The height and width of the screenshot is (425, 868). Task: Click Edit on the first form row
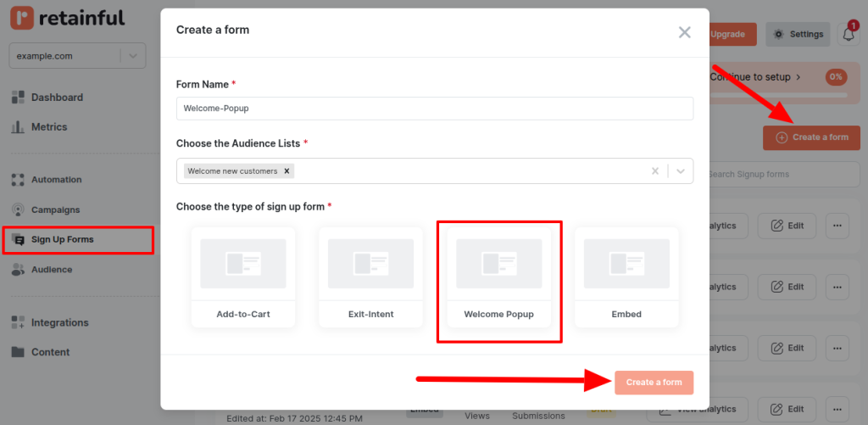pos(787,226)
